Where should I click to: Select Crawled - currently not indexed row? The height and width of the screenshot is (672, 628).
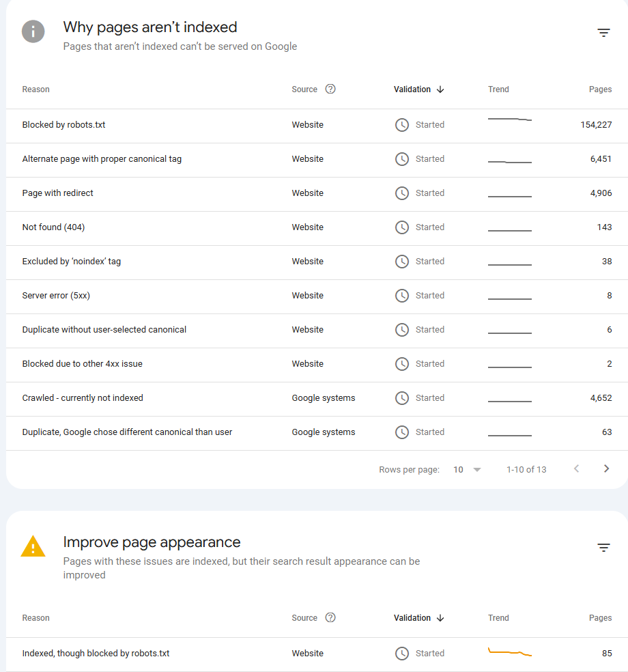point(83,398)
